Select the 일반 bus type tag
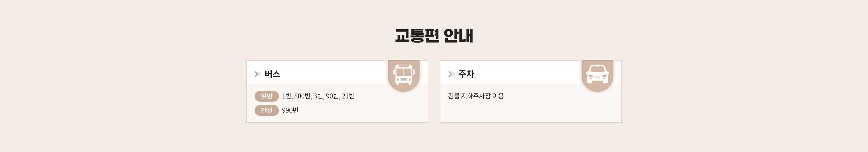This screenshot has width=868, height=152. pos(266,96)
